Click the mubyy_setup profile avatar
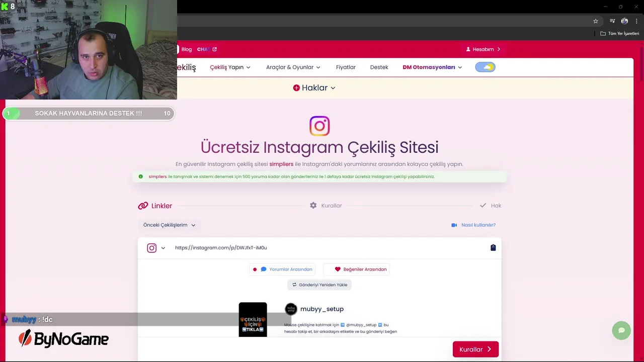The height and width of the screenshot is (362, 644). [x=291, y=309]
